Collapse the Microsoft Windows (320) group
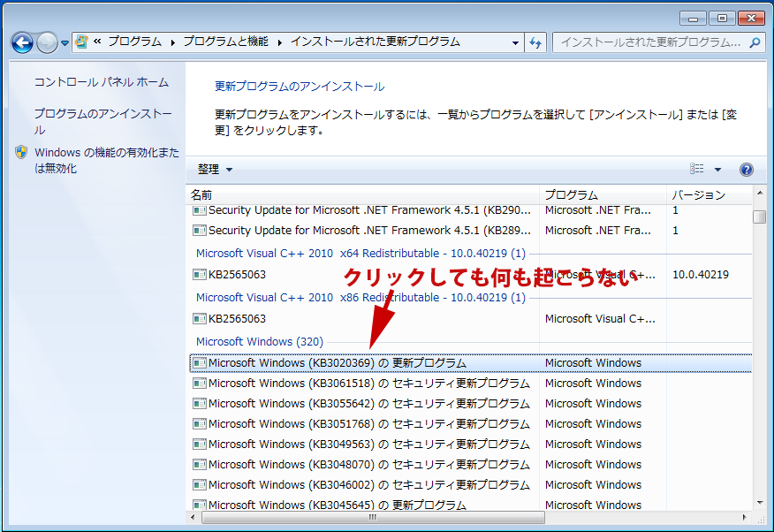 pos(260,341)
